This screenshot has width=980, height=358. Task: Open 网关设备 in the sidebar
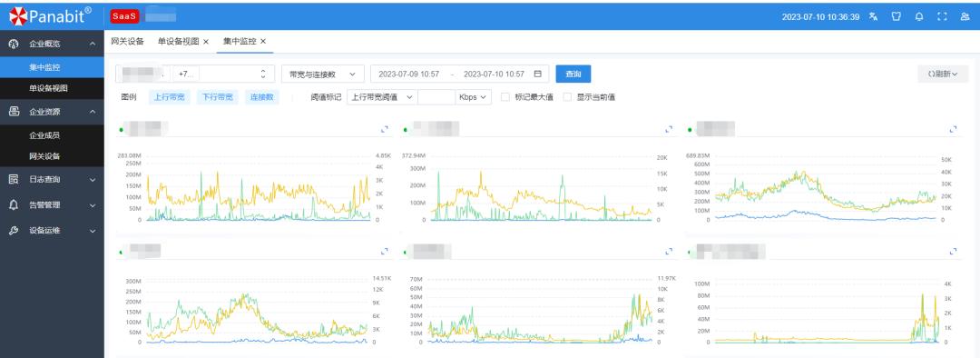pos(52,156)
